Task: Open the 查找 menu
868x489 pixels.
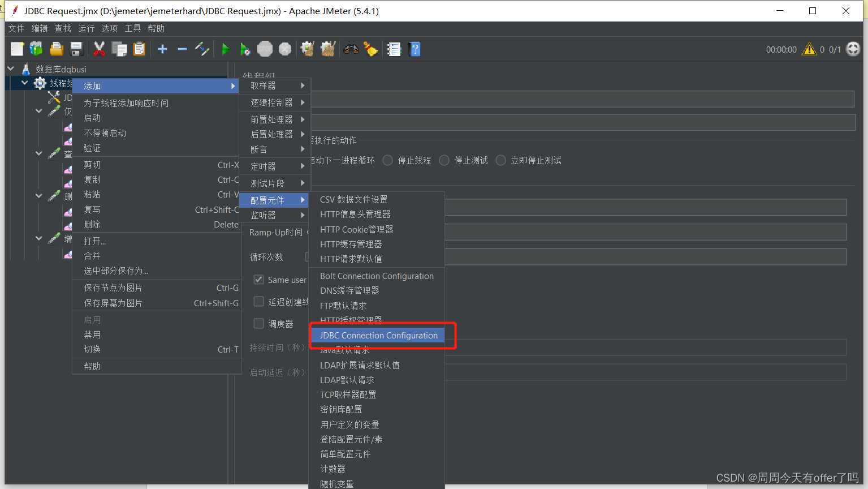Action: point(63,28)
